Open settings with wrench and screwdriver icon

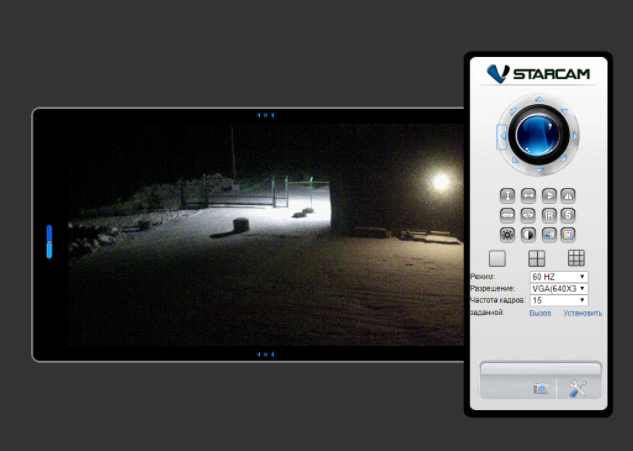[x=578, y=389]
